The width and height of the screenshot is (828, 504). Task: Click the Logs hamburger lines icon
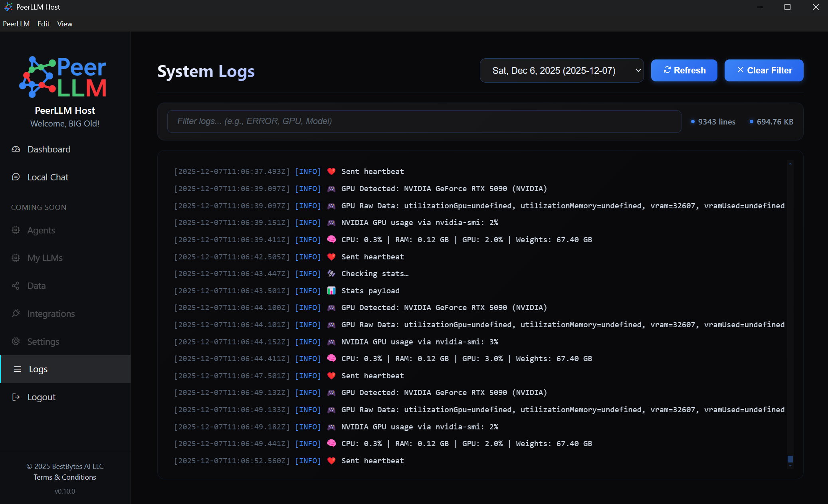(17, 369)
